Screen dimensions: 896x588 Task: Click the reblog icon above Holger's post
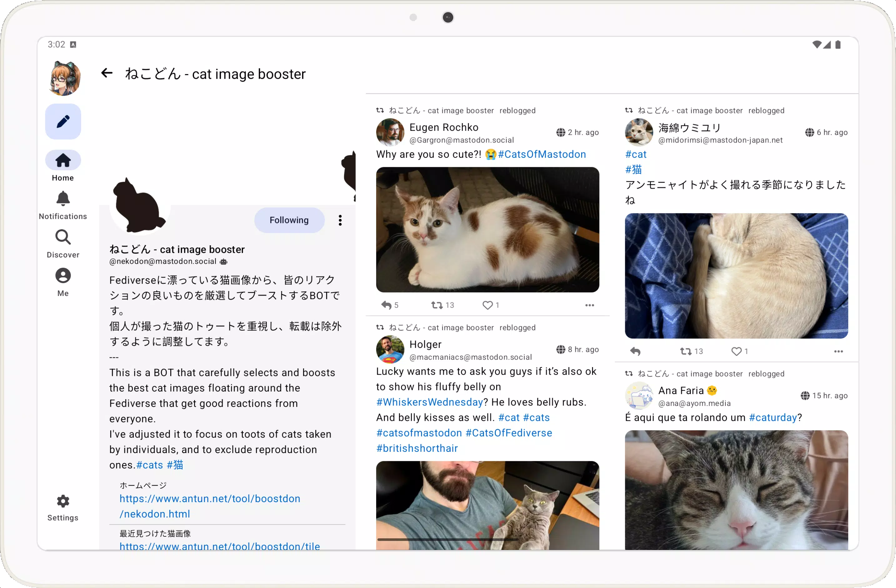(380, 327)
